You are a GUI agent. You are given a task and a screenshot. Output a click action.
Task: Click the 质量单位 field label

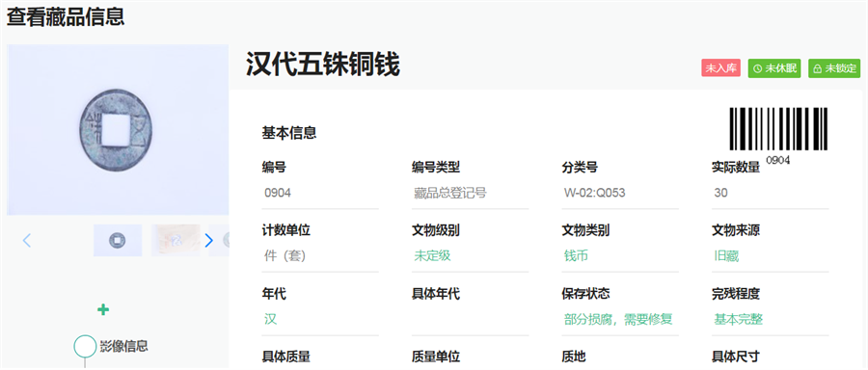coord(436,357)
